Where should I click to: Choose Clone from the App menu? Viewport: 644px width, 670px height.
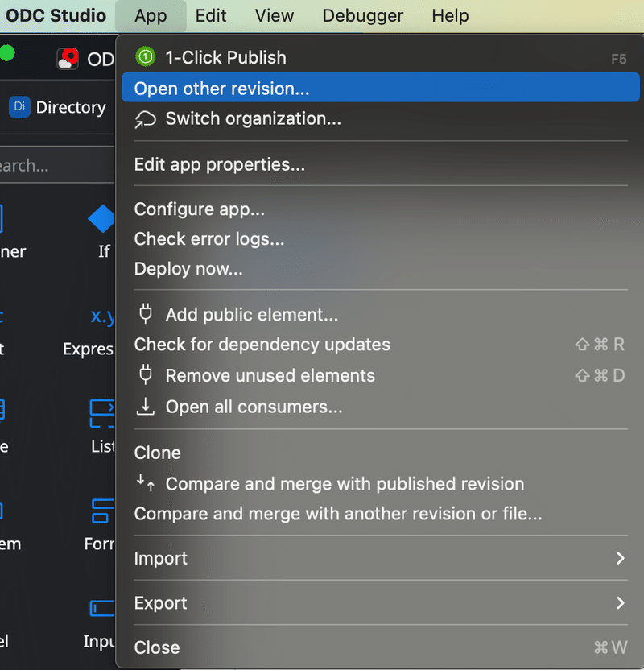pos(381,453)
